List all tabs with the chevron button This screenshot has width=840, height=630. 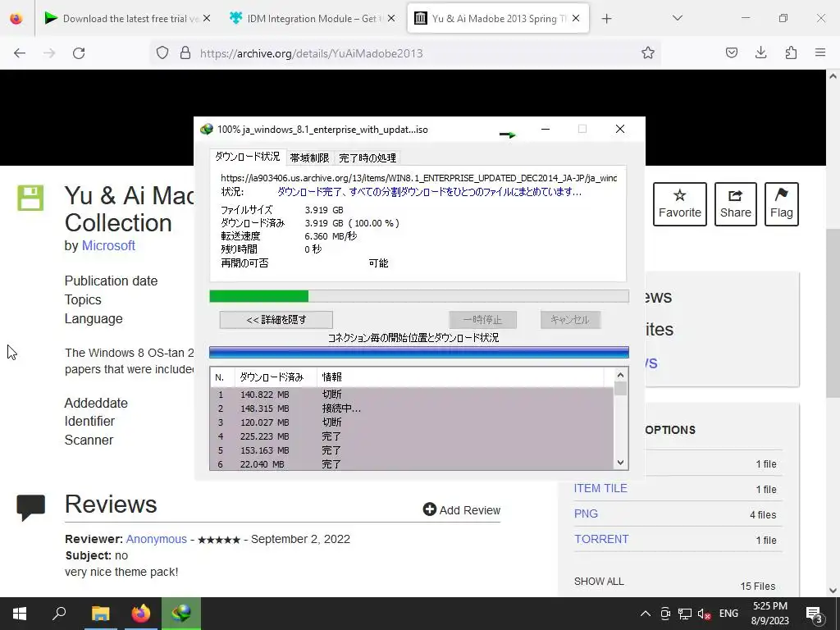pos(678,18)
